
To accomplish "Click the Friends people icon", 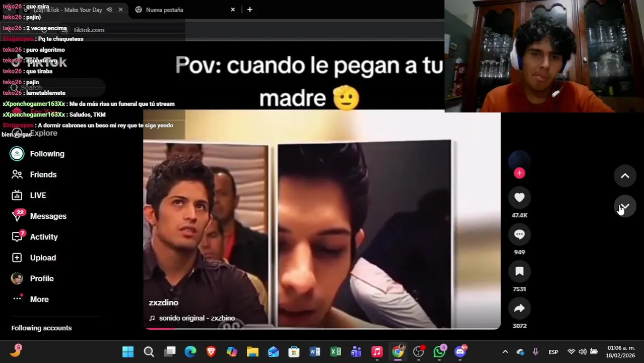I will 17,174.
